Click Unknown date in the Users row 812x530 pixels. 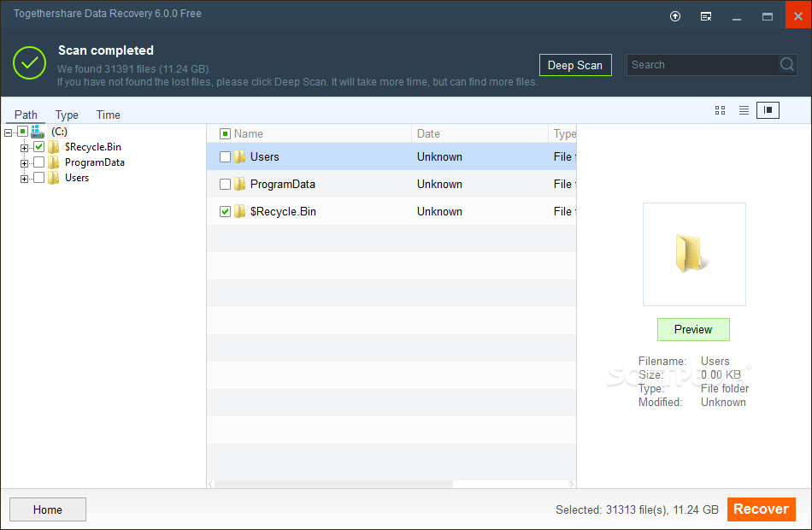point(439,156)
